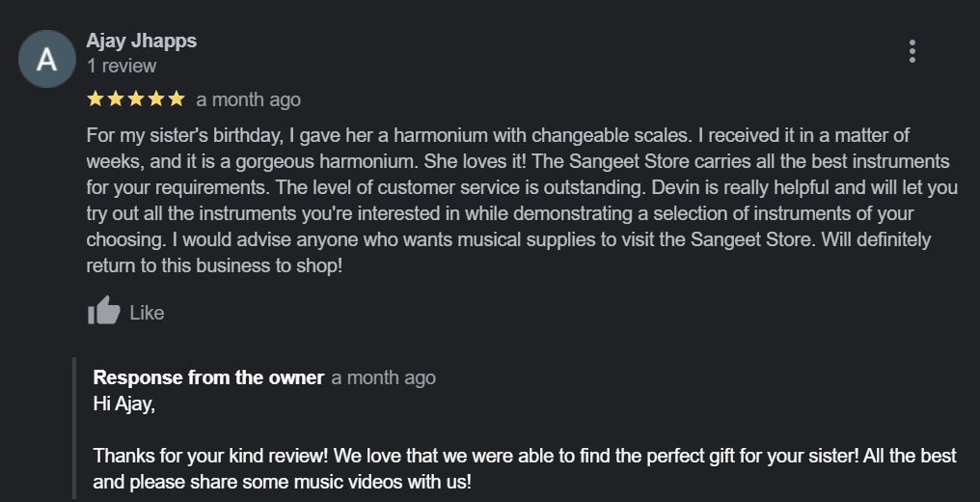Click the second yellow rating star
The width and height of the screenshot is (980, 502).
[x=116, y=98]
